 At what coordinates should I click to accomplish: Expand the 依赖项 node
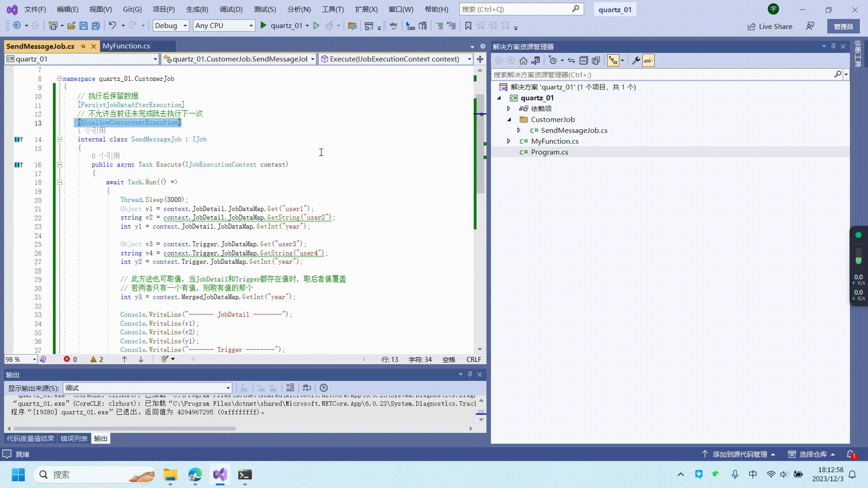[509, 109]
